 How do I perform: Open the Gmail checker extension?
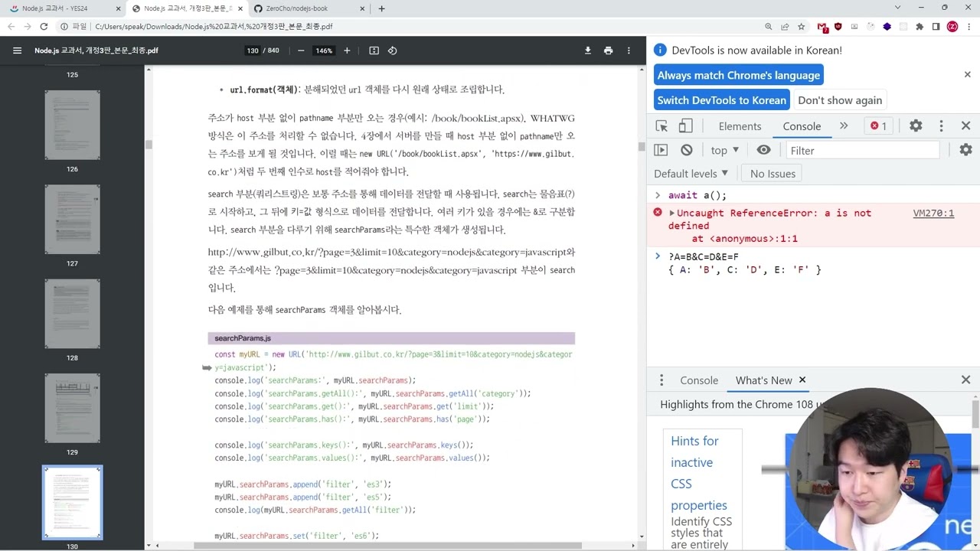point(822,26)
